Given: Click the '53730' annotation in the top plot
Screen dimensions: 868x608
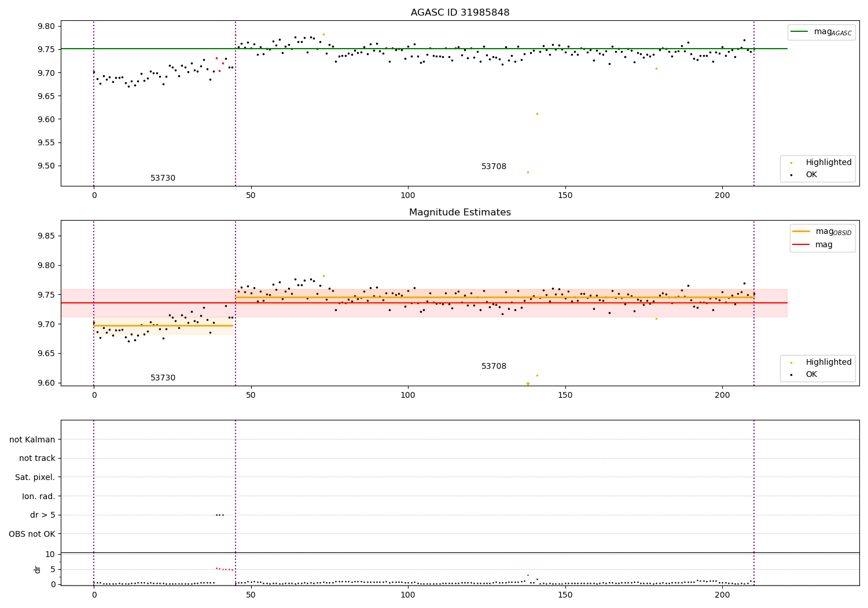Looking at the screenshot, I should [163, 178].
